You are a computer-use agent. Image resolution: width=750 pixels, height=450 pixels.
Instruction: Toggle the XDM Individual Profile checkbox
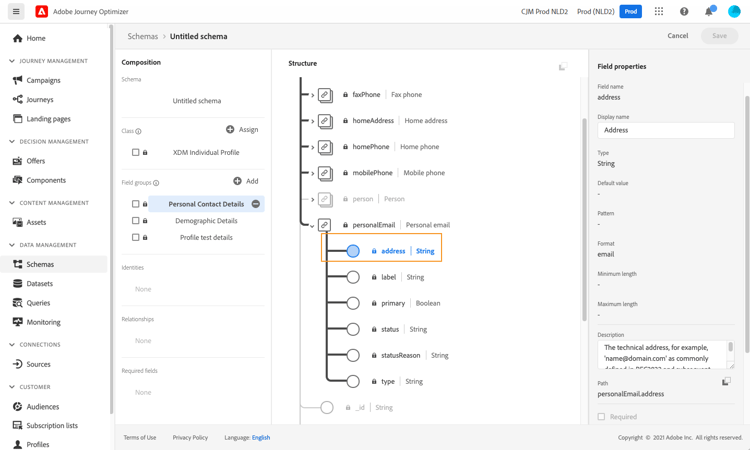point(136,153)
